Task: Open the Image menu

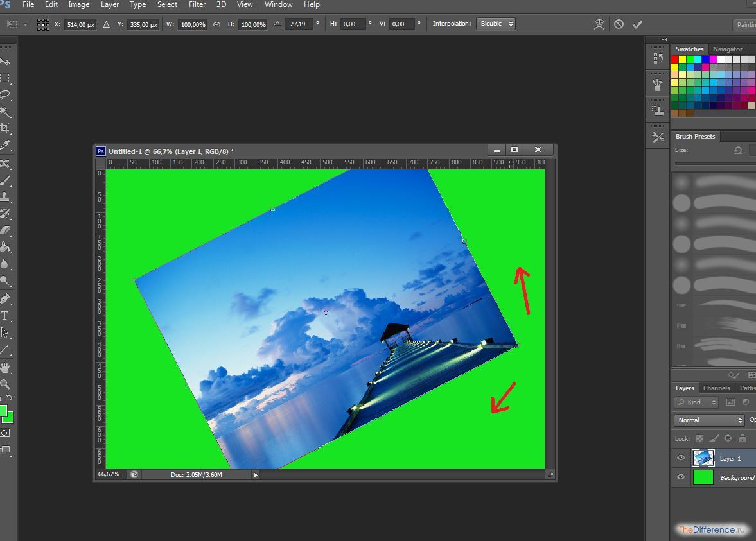Action: [78, 4]
